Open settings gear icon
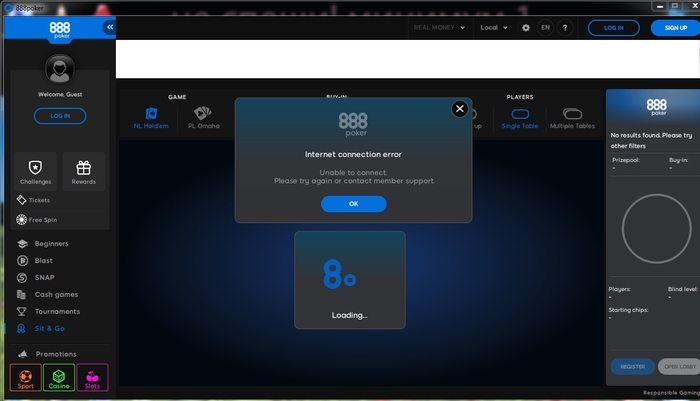The width and height of the screenshot is (700, 401). 526,28
